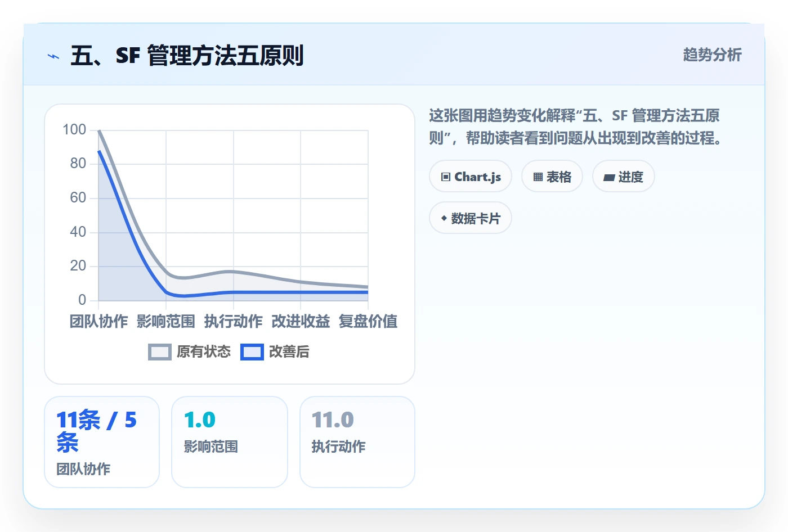This screenshot has height=532, width=788.
Task: Toggle the 原有状态 legend swatch
Action: pyautogui.click(x=160, y=352)
